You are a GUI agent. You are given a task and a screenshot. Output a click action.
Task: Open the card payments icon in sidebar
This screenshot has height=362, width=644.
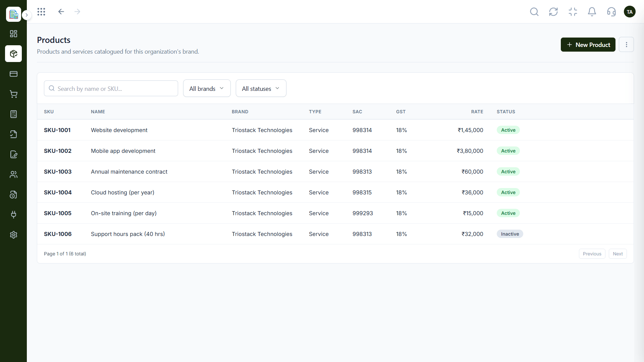(13, 74)
